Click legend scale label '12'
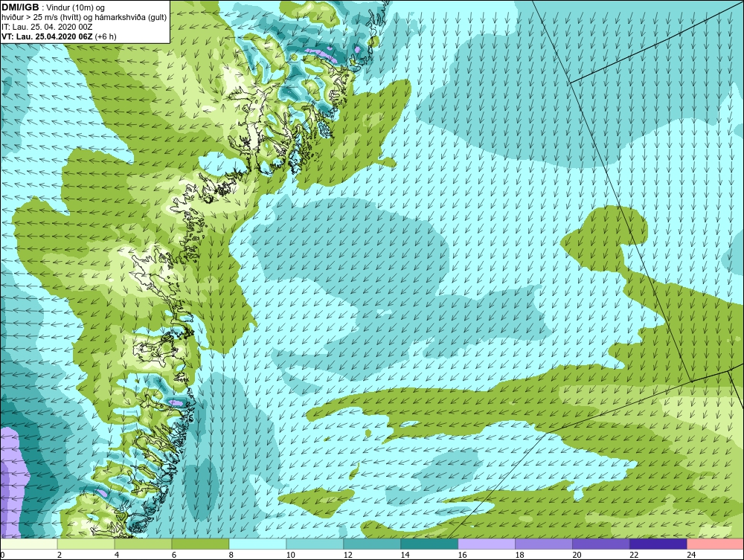Viewport: 744px width, 560px height. click(x=347, y=555)
